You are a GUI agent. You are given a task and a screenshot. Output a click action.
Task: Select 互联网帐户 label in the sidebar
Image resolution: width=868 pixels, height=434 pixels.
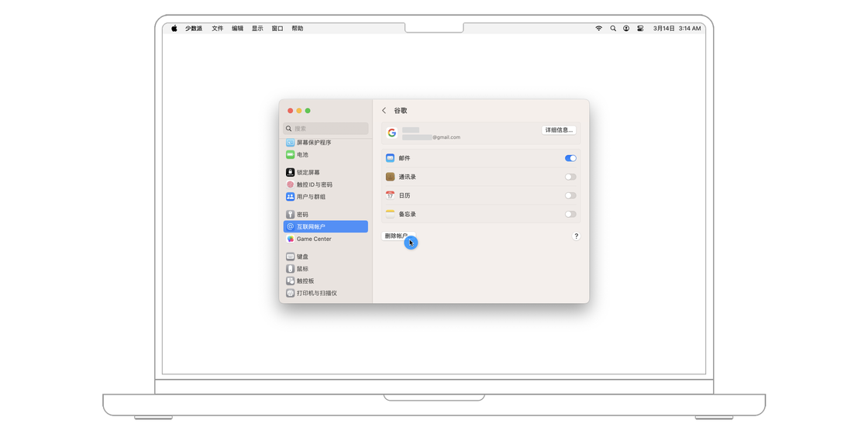click(x=311, y=226)
